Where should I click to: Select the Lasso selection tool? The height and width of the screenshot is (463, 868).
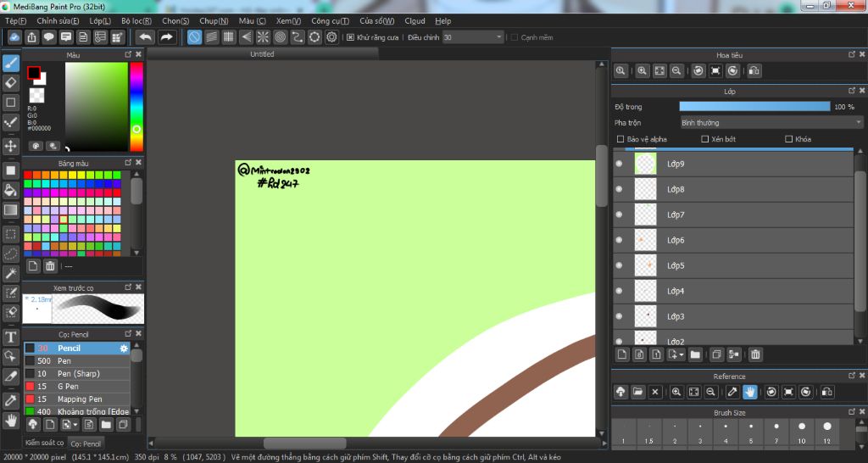click(x=10, y=254)
